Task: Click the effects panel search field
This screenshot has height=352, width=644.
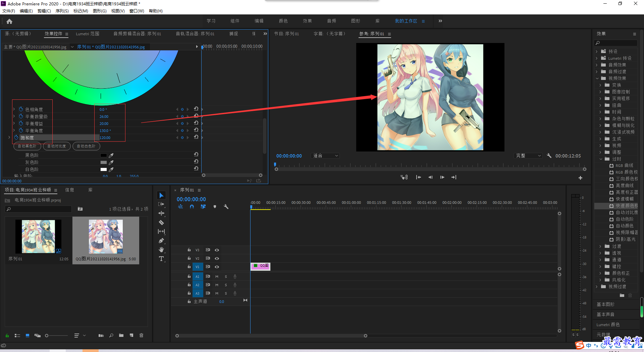Action: (x=616, y=43)
